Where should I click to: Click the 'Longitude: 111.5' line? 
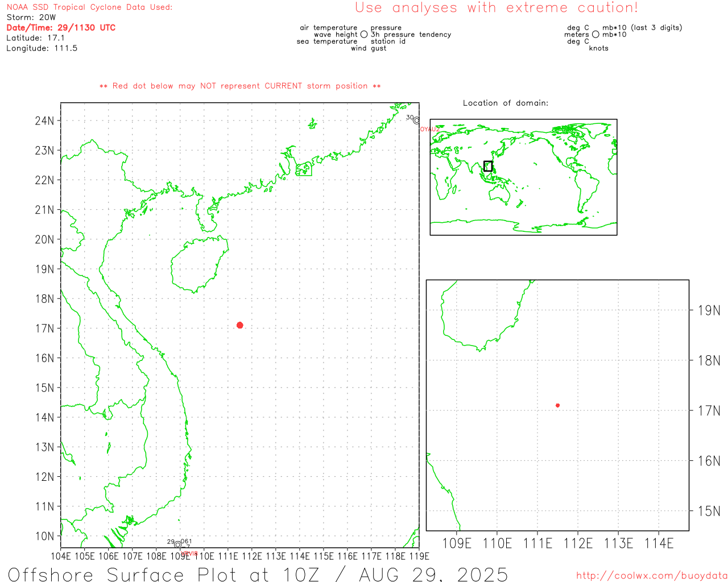(42, 48)
